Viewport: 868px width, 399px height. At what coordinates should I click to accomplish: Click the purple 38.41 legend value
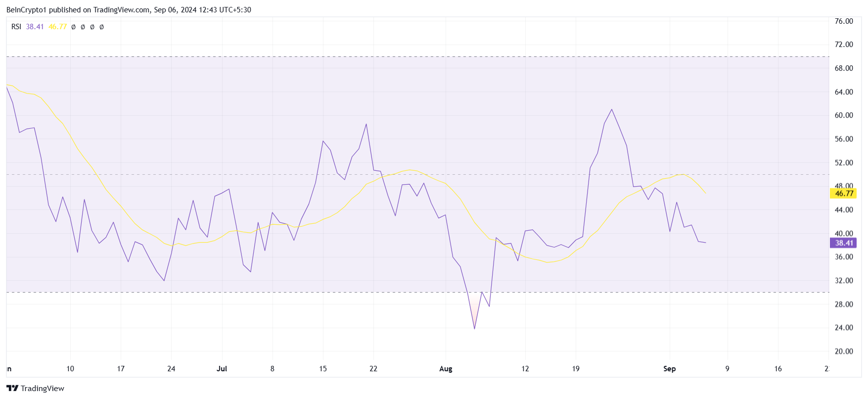click(x=35, y=27)
